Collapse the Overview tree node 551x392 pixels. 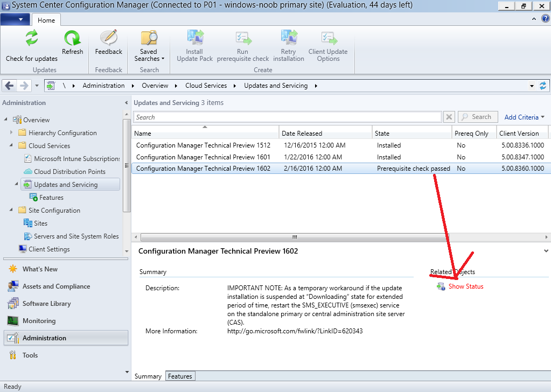pyautogui.click(x=5, y=120)
